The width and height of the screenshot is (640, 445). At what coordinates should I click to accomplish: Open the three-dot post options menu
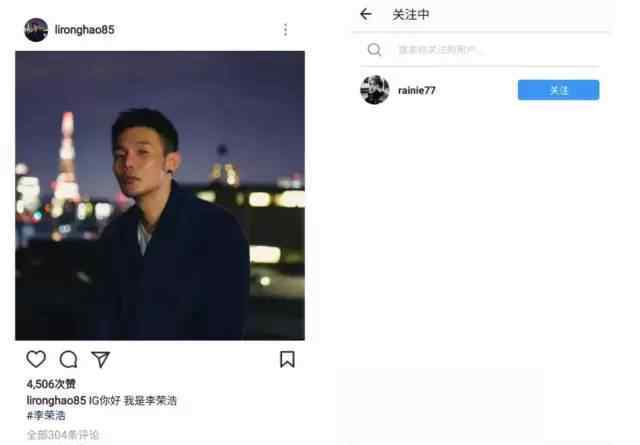[285, 30]
